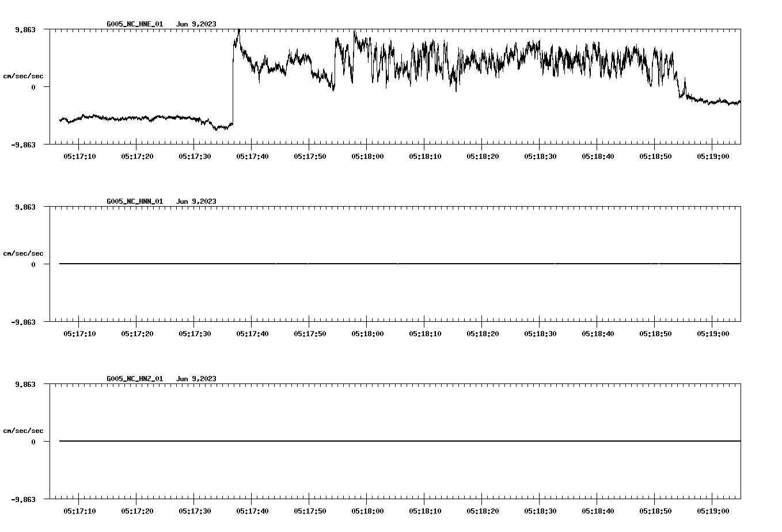Click the -9.863 minimum amplitude label on bottom plot

tap(23, 500)
